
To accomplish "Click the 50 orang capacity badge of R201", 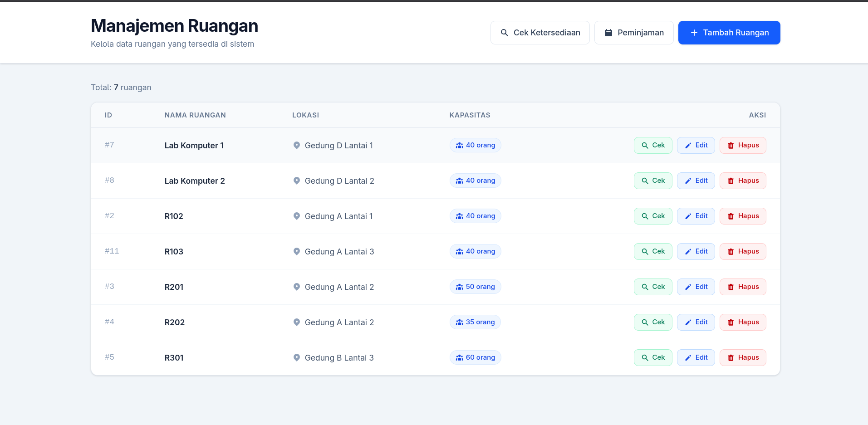I will pyautogui.click(x=475, y=287).
